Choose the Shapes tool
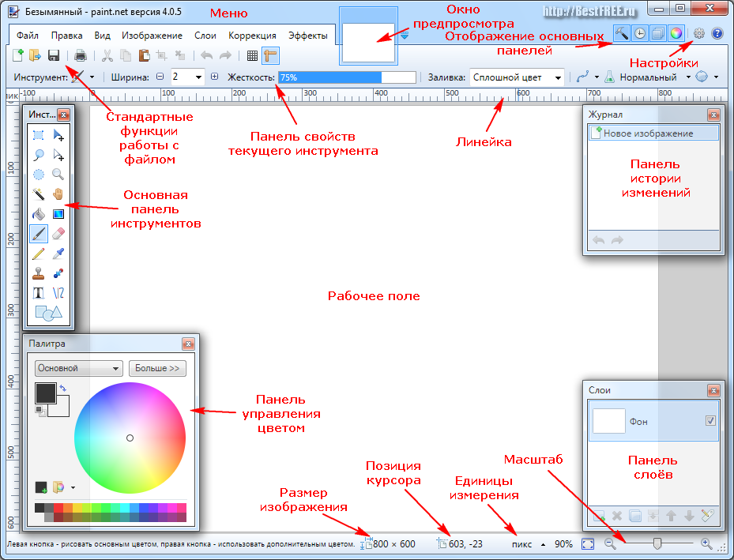The width and height of the screenshot is (734, 560). 49,313
